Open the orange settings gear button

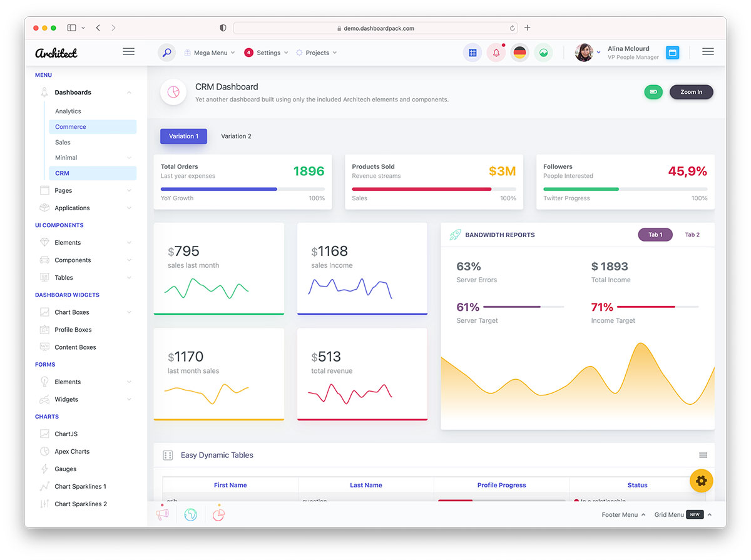tap(701, 481)
